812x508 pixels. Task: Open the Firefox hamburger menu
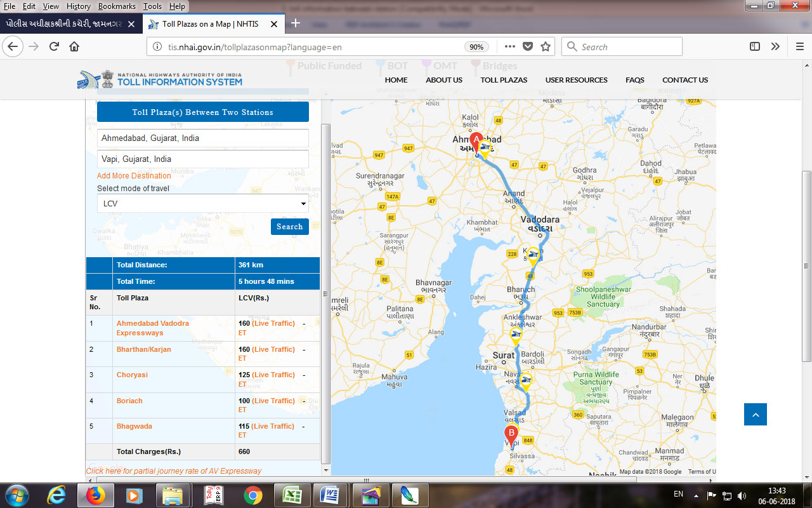[799, 46]
